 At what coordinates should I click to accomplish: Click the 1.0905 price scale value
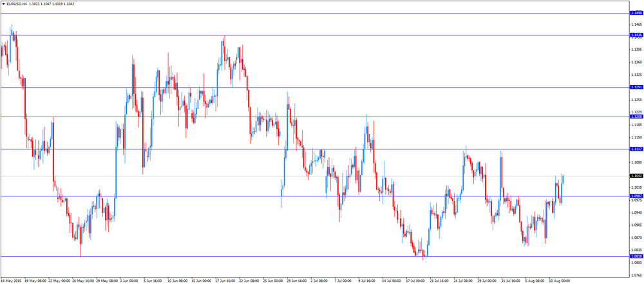click(637, 225)
